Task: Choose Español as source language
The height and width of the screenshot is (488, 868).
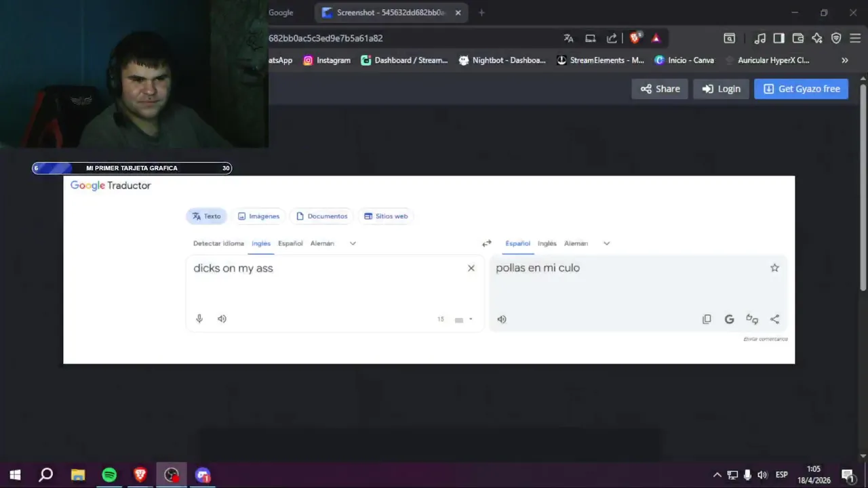Action: 290,243
